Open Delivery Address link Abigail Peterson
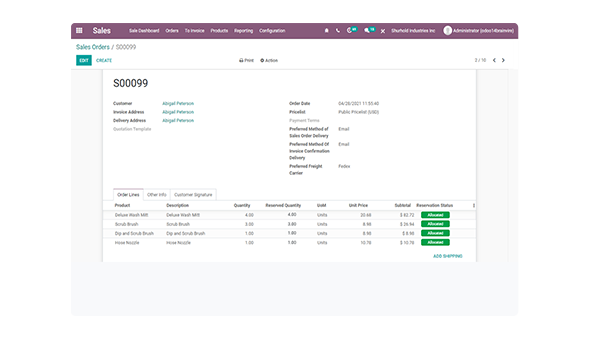 click(x=178, y=121)
